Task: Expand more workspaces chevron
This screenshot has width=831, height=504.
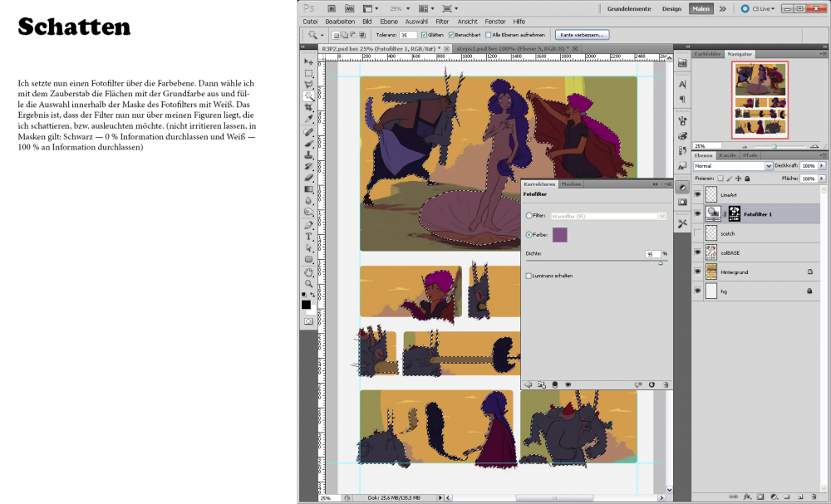Action: [x=723, y=8]
